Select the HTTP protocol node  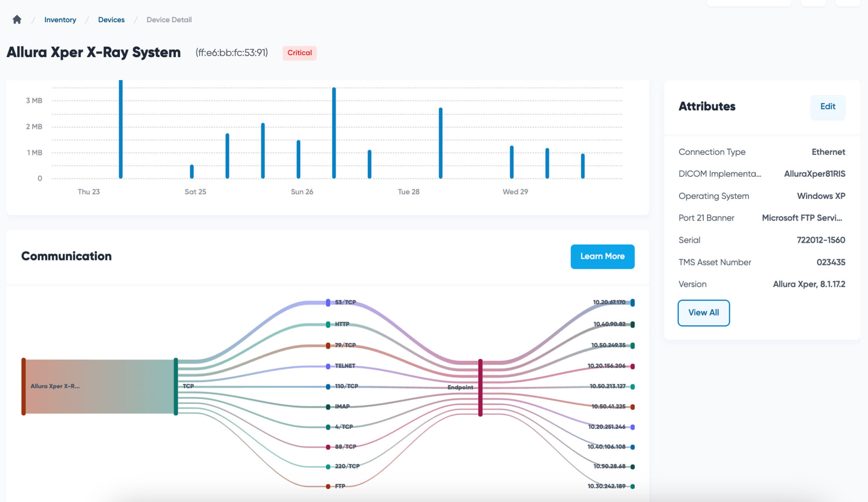(328, 324)
